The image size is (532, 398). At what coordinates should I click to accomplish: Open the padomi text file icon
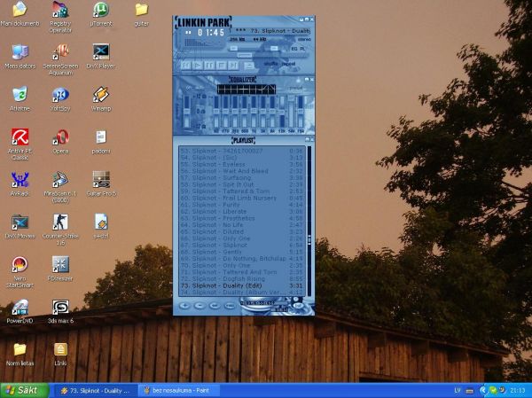coord(101,142)
